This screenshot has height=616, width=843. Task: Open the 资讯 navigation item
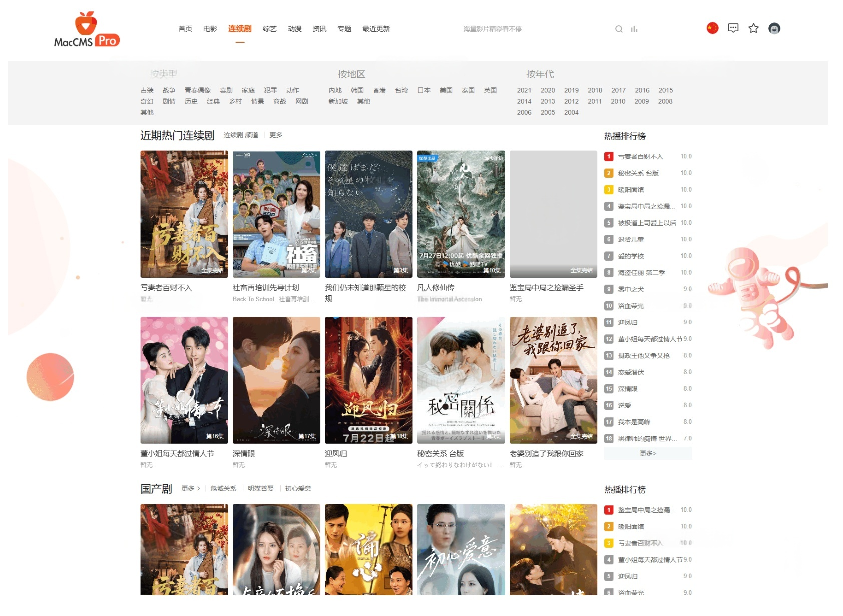[x=319, y=29]
